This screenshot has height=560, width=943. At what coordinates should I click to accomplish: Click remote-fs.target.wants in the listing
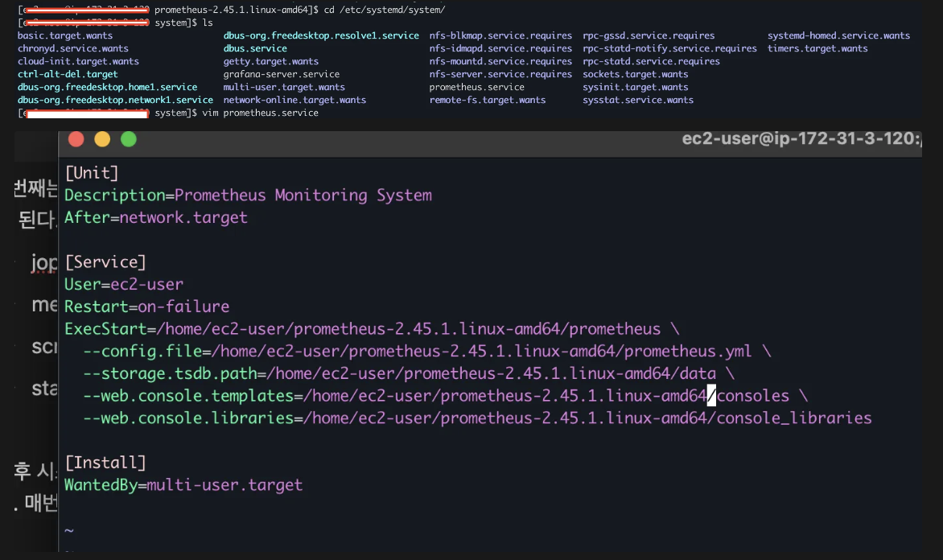point(488,100)
